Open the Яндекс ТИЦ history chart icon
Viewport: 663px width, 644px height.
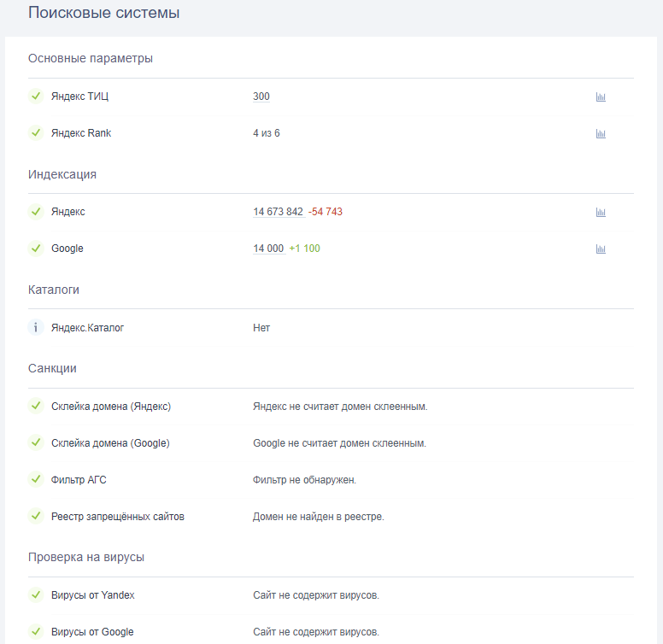click(601, 97)
